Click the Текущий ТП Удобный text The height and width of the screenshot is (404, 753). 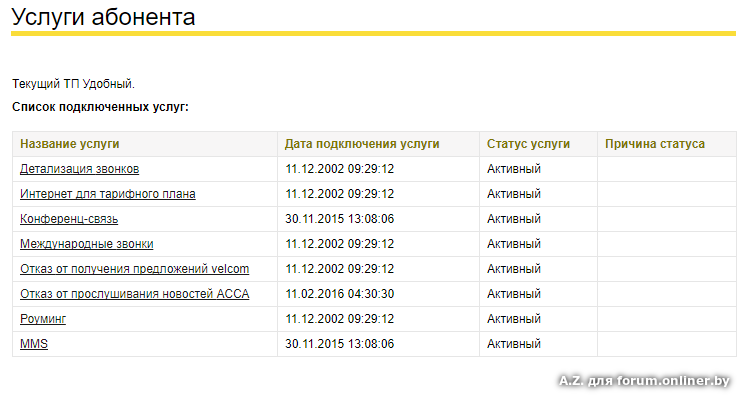73,84
